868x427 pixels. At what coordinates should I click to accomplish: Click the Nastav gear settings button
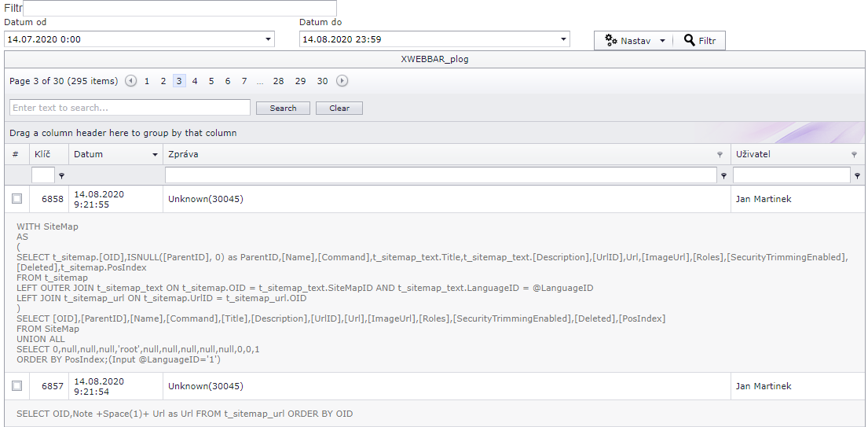[628, 41]
